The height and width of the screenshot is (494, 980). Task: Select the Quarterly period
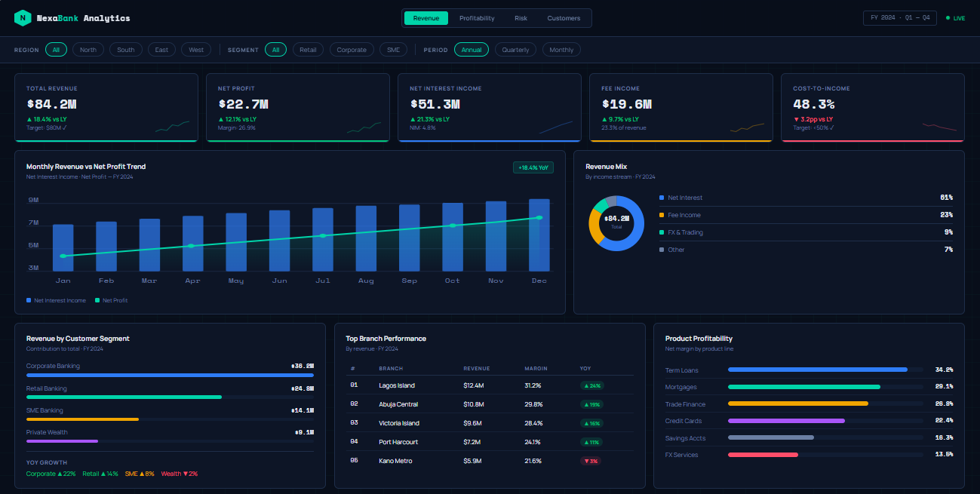tap(515, 50)
